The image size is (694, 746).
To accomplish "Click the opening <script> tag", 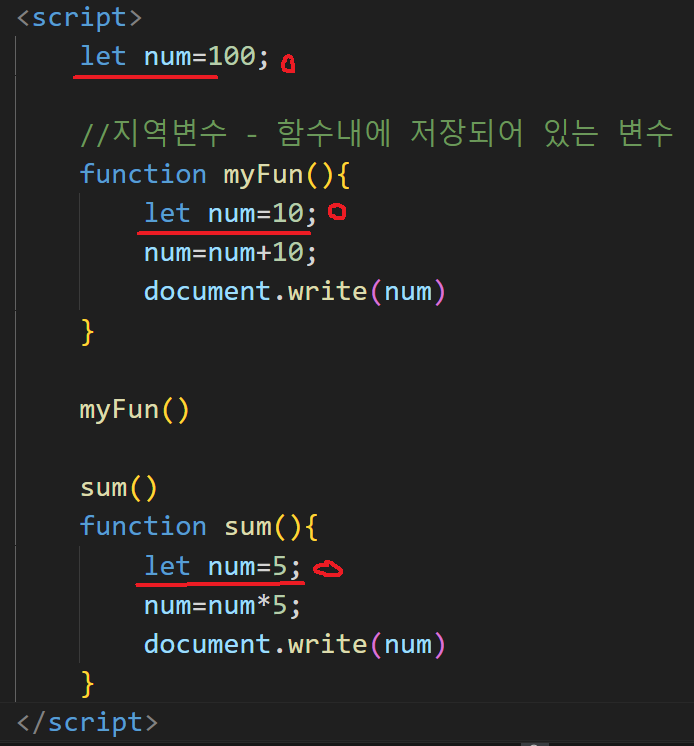I will (x=79, y=18).
